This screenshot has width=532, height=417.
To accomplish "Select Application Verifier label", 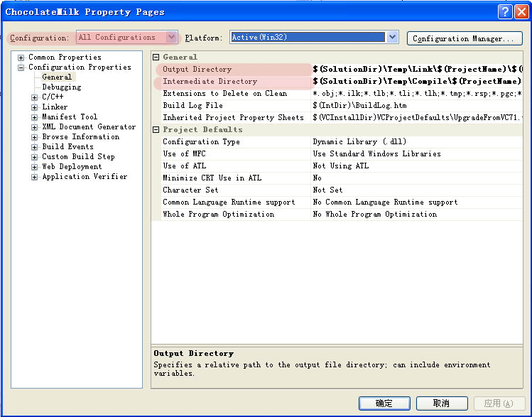I will 85,176.
